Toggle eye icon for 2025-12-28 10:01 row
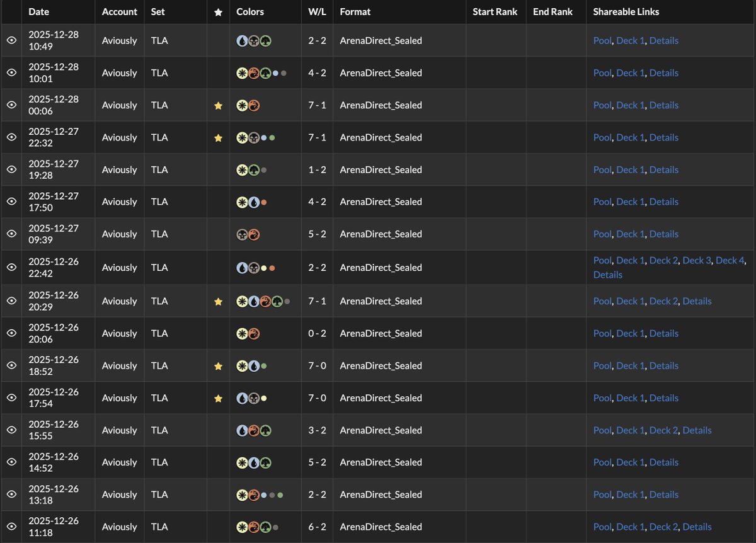The width and height of the screenshot is (756, 543). click(x=11, y=72)
